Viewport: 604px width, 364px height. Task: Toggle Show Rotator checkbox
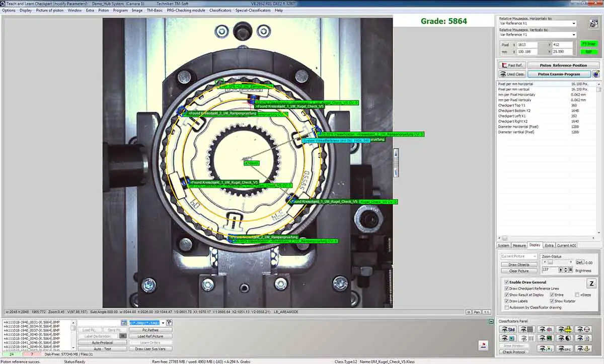tap(552, 301)
